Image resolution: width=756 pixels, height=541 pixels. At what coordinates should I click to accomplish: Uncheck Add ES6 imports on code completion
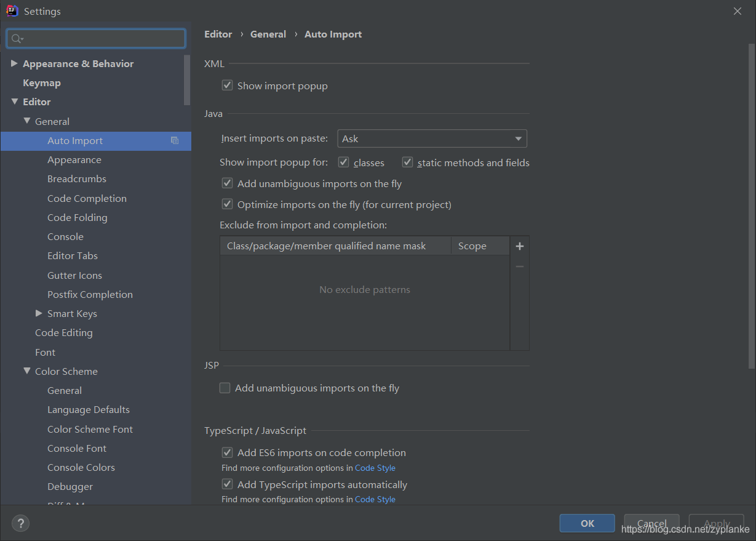point(227,452)
